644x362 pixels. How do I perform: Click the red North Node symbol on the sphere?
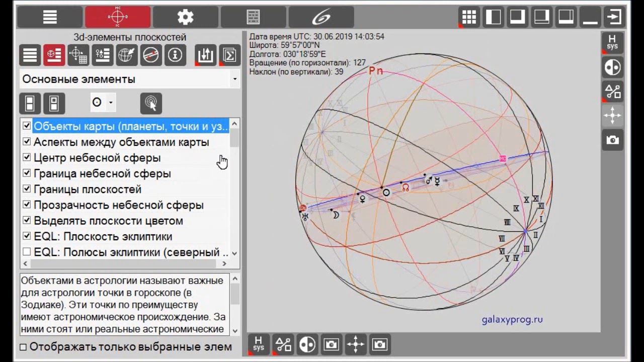coord(405,188)
